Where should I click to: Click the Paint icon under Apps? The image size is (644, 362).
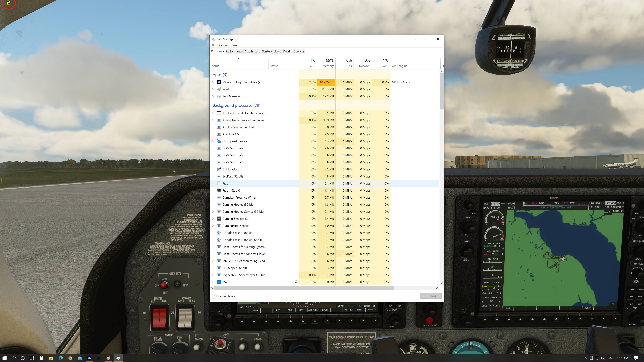click(x=219, y=89)
